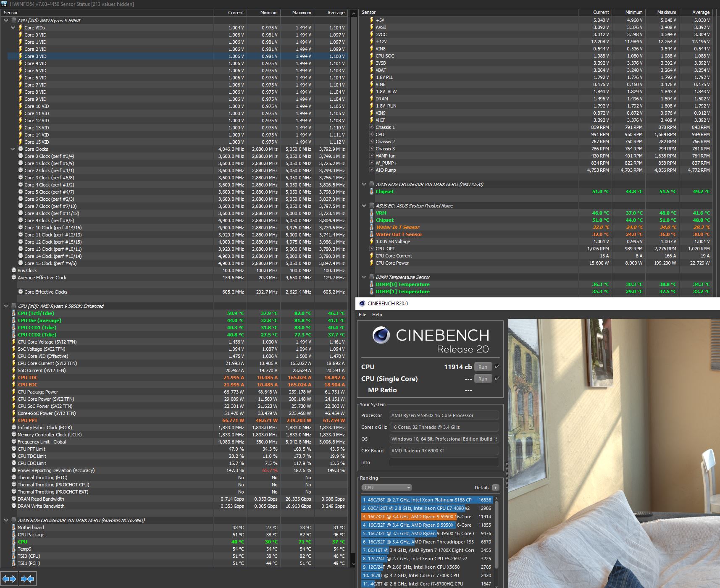Run the CPU multi-core benchmark
This screenshot has width=720, height=588.
click(483, 367)
